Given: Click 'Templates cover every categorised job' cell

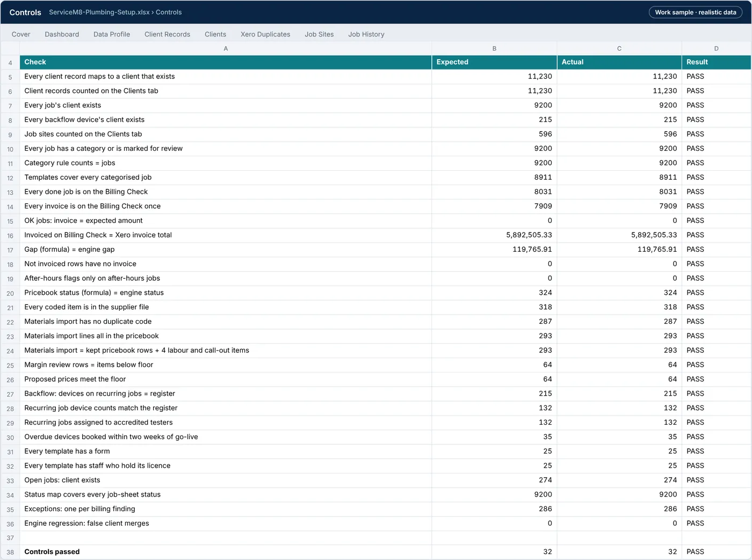Looking at the screenshot, I should [226, 178].
